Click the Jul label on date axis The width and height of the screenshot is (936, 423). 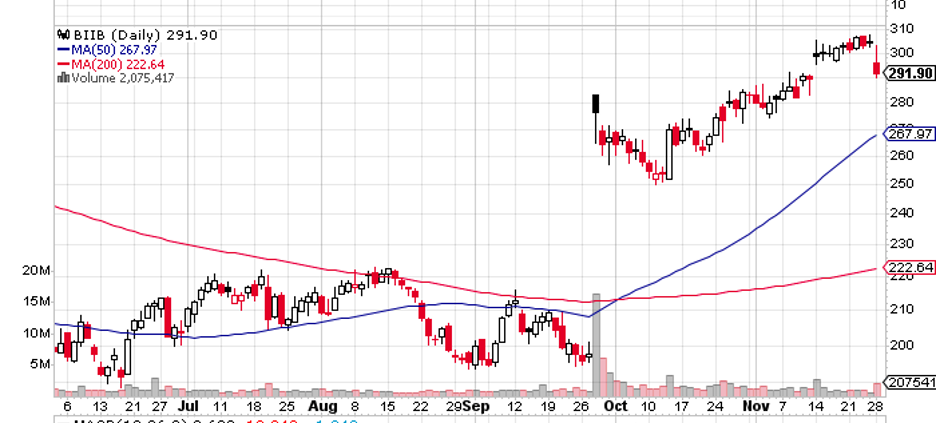point(189,406)
